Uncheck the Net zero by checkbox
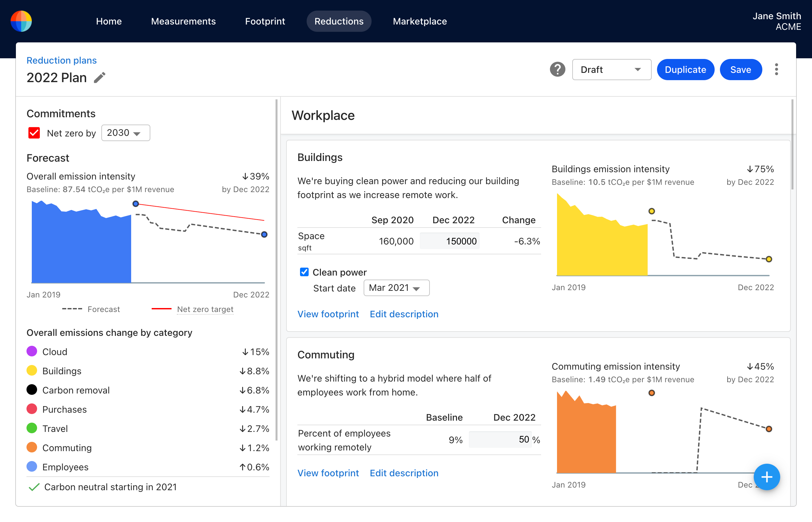The width and height of the screenshot is (812, 522). (34, 133)
